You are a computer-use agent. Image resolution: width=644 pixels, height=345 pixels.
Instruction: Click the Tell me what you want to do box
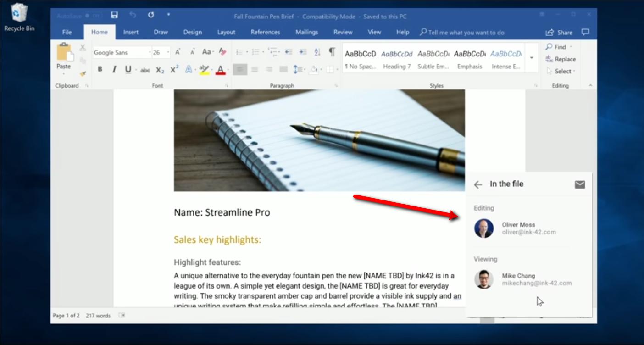466,32
